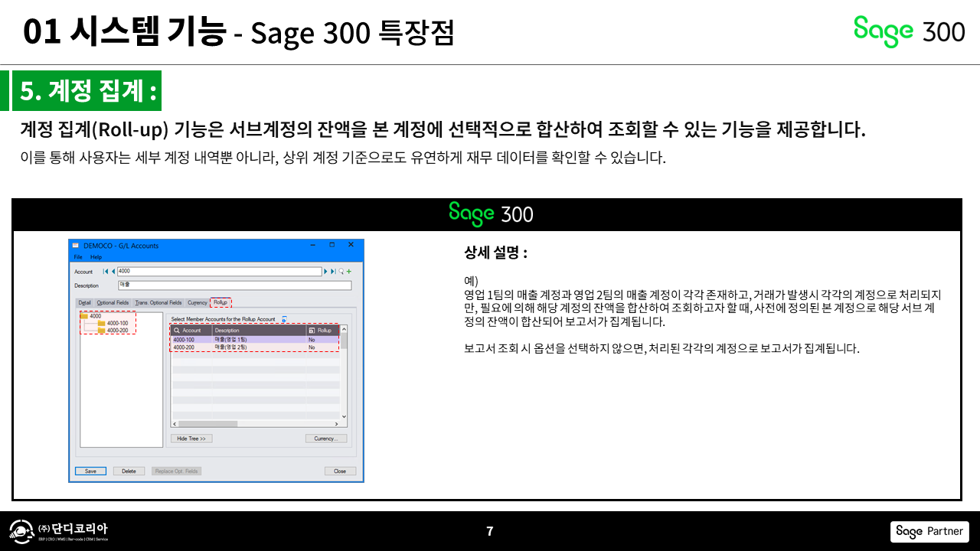Click the green plus new account icon

pos(349,271)
